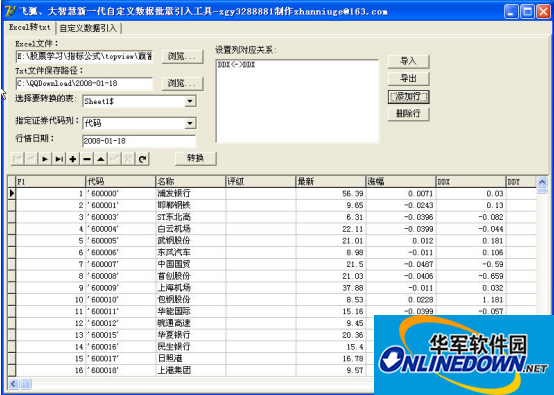Click the 代码 column header

click(120, 182)
